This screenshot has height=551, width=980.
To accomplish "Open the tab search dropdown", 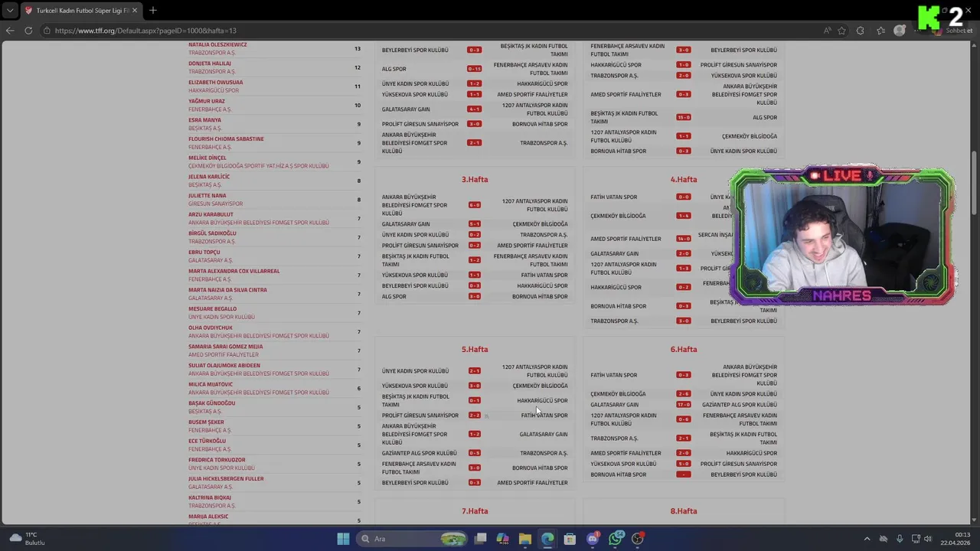I will click(x=9, y=10).
